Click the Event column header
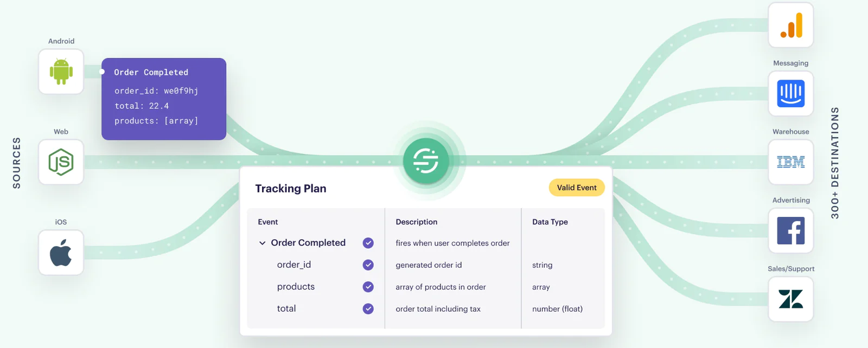This screenshot has width=868, height=348. tap(268, 222)
